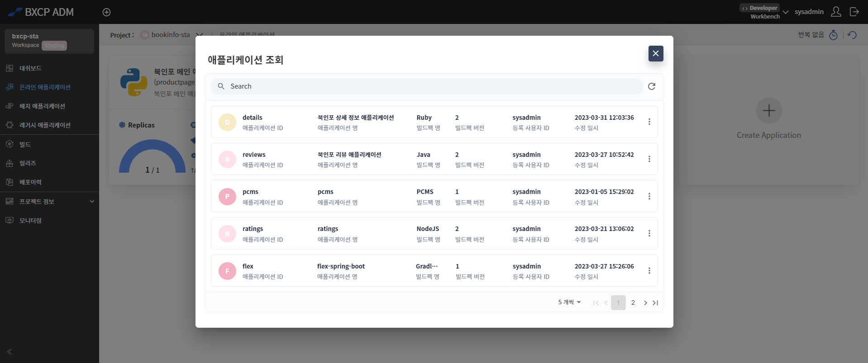Open more options for details row
The image size is (868, 363).
pyautogui.click(x=649, y=122)
